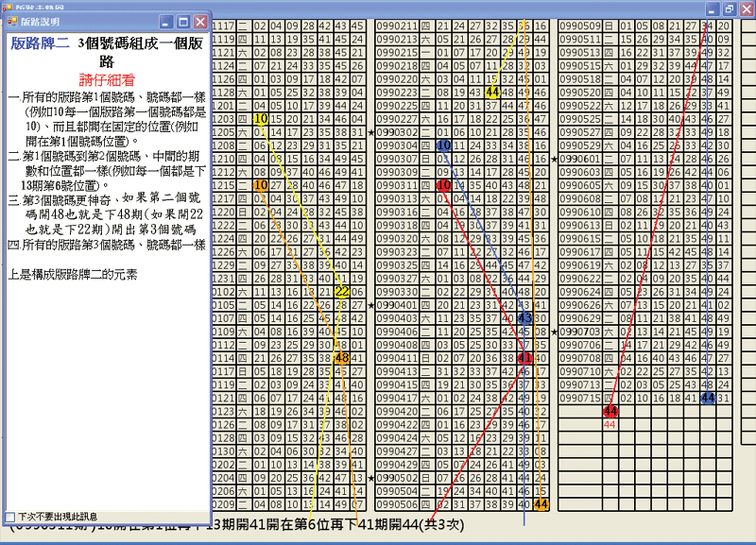Maximize the 版路說明 dialog window

point(183,22)
